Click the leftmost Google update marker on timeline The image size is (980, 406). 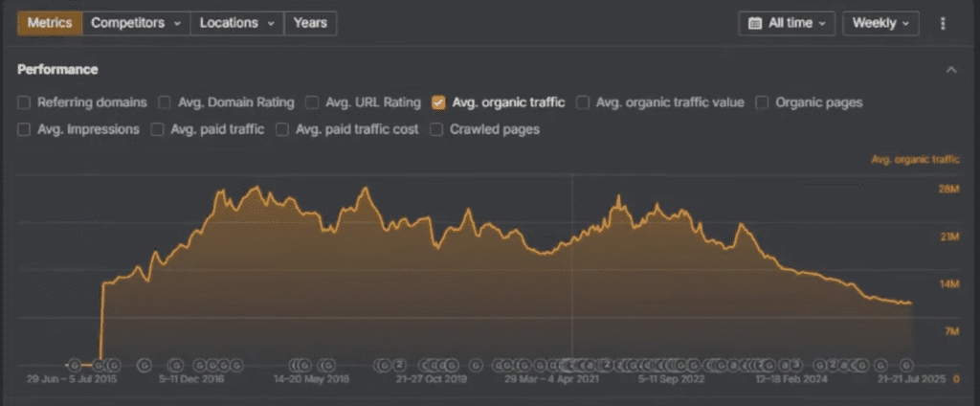point(75,365)
